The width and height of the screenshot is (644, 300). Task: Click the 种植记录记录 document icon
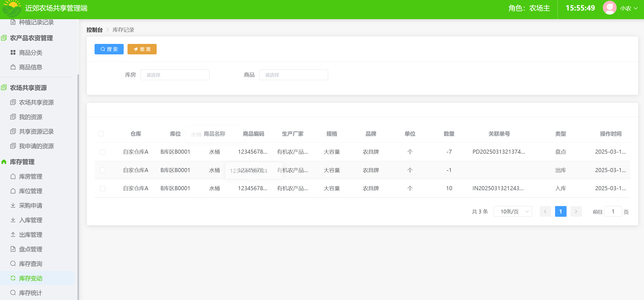pos(13,22)
